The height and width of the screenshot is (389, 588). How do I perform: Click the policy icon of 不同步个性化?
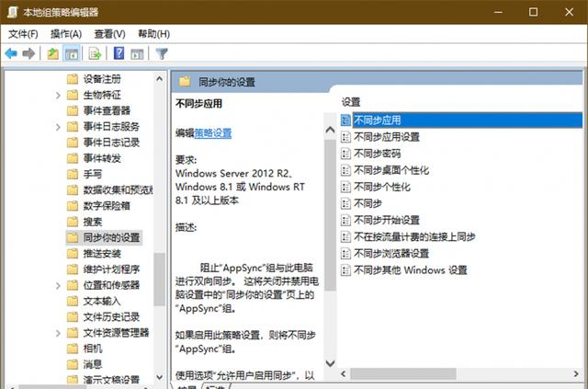pos(345,187)
